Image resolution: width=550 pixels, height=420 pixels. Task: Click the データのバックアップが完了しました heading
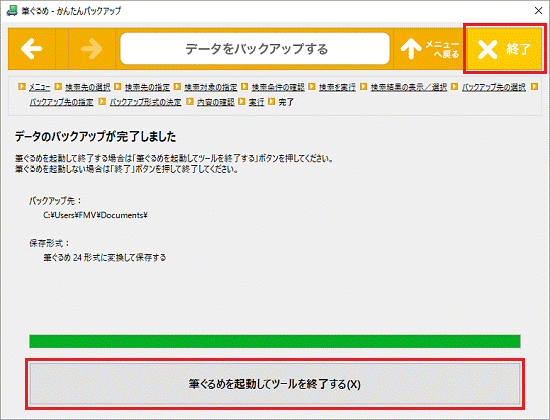[x=95, y=136]
